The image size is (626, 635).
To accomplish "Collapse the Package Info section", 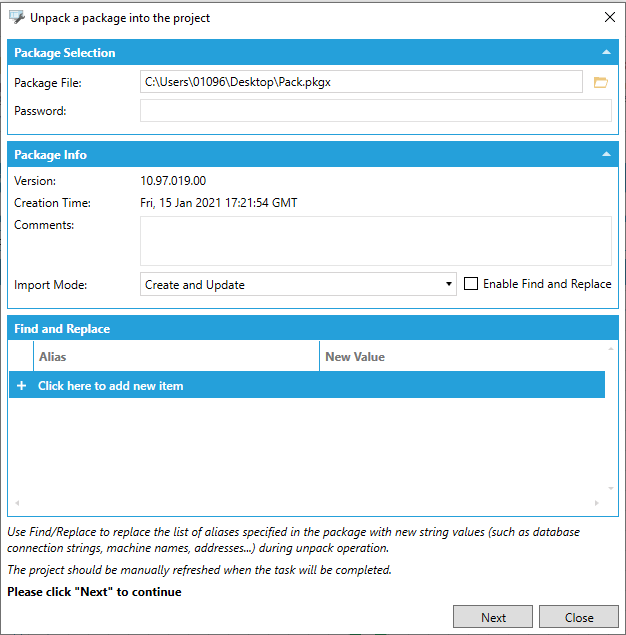I will 606,154.
